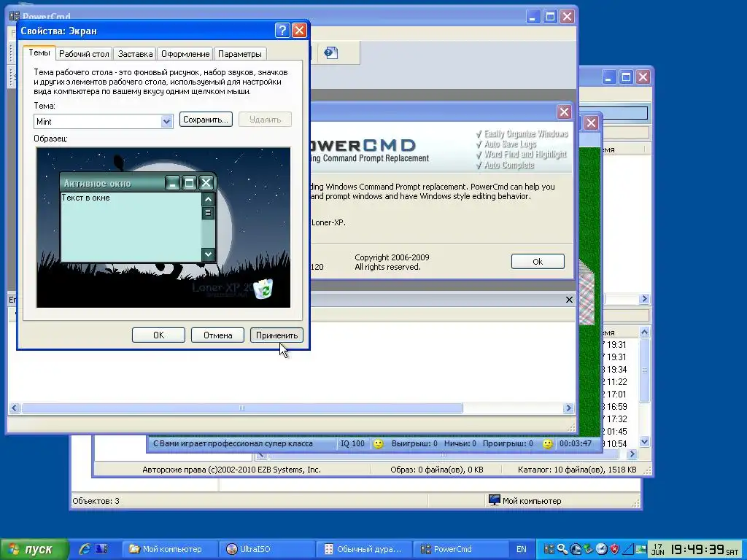This screenshot has width=747, height=560.
Task: Click the Образ: 0 файла(ов) status text
Action: [437, 470]
